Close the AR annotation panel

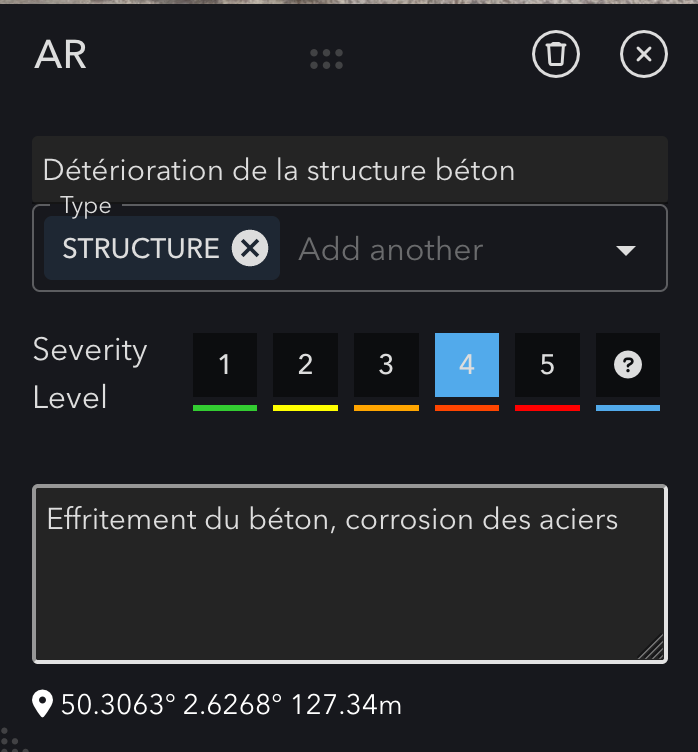[x=643, y=54]
